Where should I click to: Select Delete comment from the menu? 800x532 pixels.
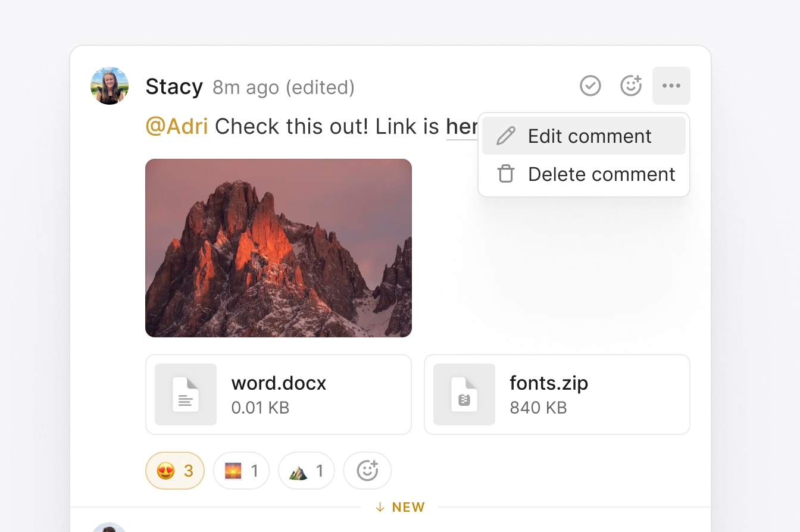pyautogui.click(x=601, y=174)
